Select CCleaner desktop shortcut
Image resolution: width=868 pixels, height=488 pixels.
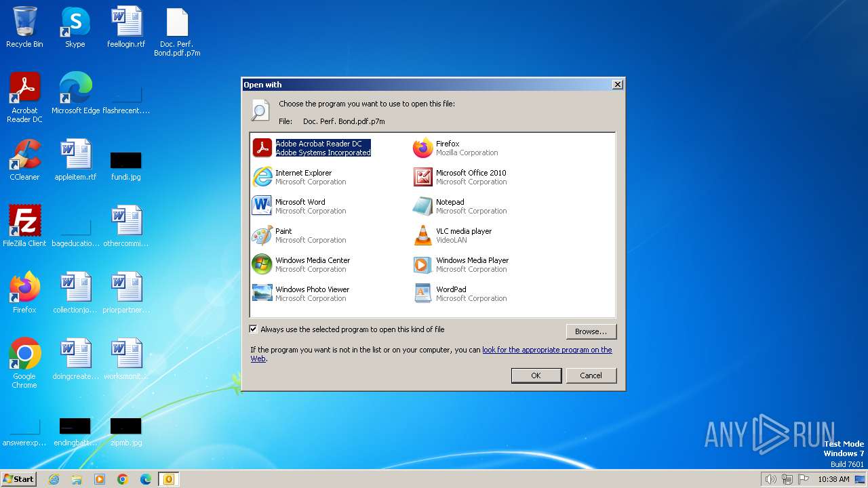pyautogui.click(x=24, y=160)
